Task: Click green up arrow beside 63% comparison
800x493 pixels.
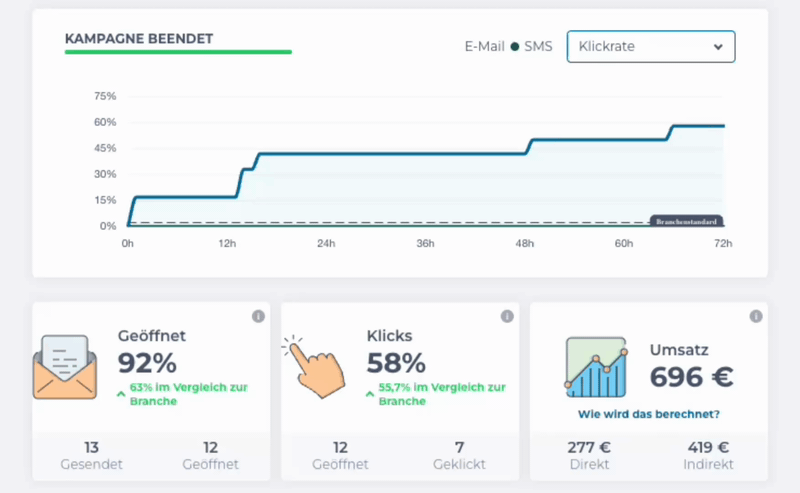Action: click(121, 394)
